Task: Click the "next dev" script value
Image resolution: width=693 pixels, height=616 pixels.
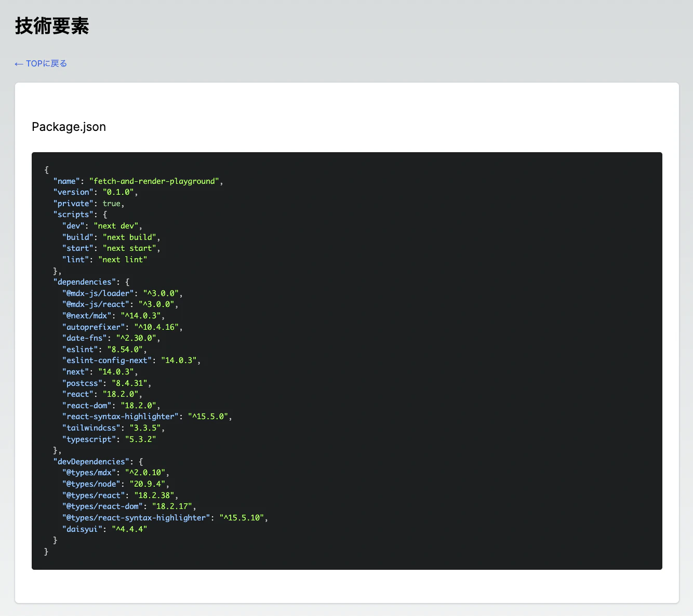Action: (116, 226)
